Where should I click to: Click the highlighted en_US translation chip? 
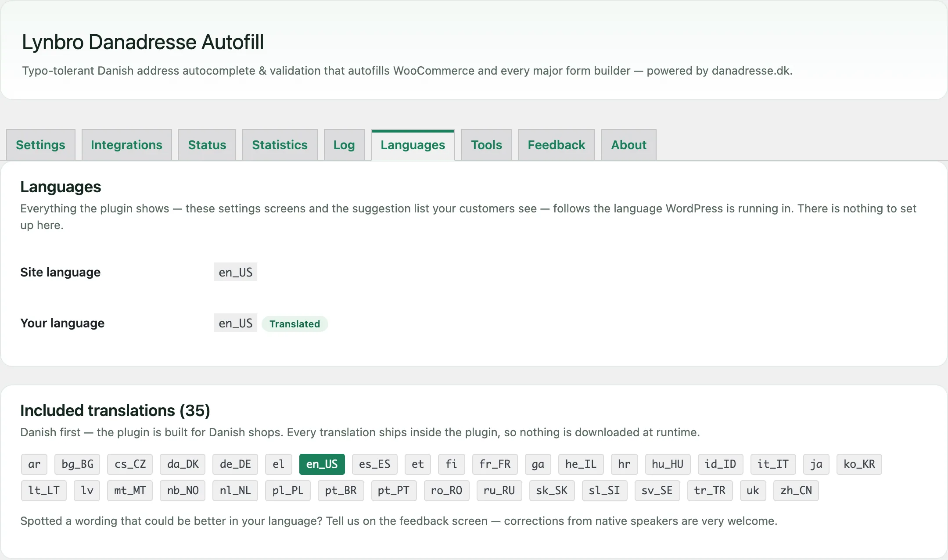coord(322,464)
